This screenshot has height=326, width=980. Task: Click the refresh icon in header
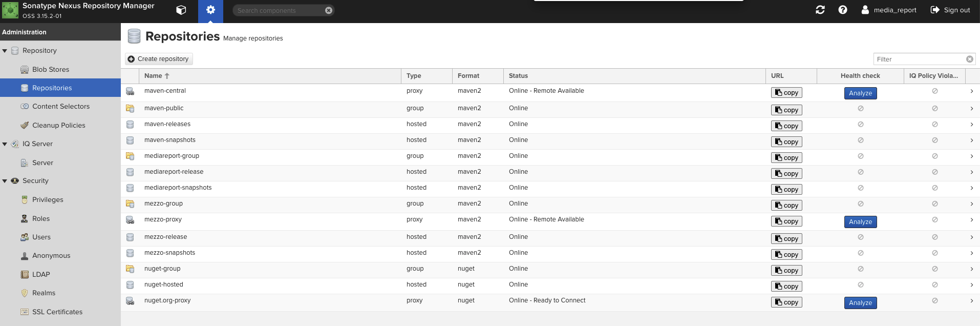(820, 10)
